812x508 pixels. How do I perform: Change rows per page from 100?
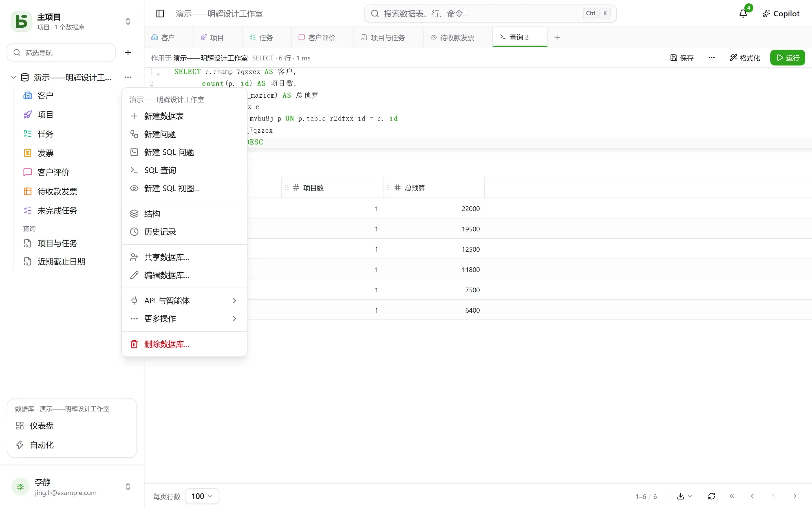pyautogui.click(x=202, y=496)
